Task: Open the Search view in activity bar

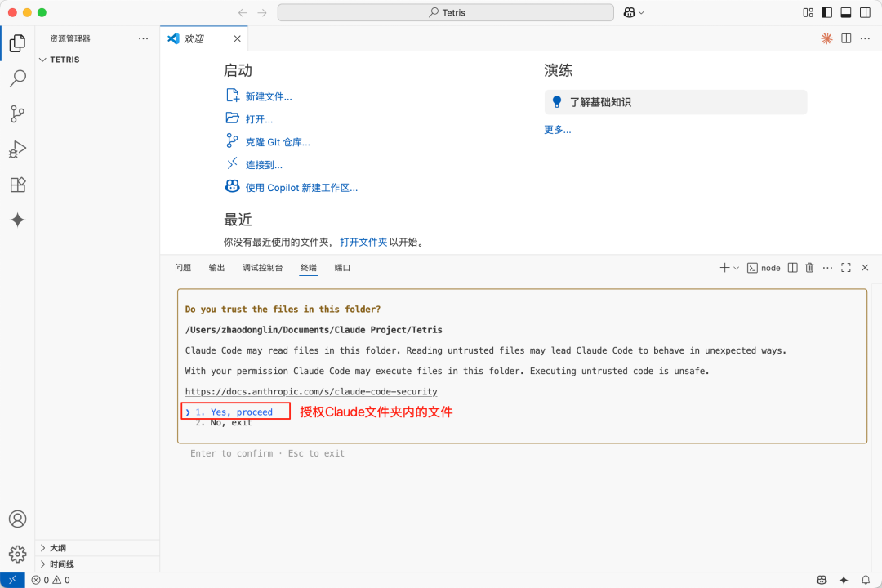Action: (17, 78)
